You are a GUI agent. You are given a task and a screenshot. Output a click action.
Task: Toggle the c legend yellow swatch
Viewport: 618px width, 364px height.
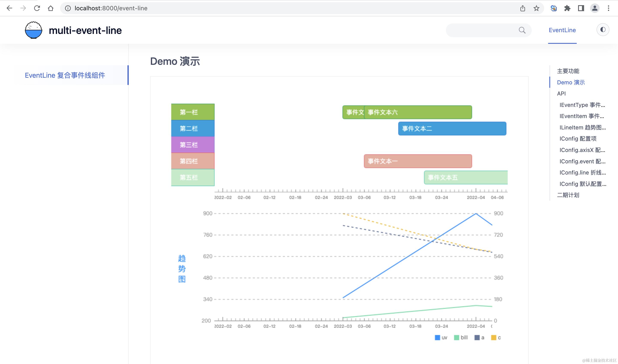coord(494,338)
